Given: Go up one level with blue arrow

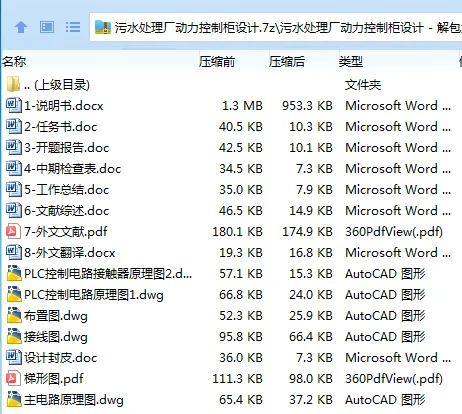Looking at the screenshot, I should click(x=21, y=27).
